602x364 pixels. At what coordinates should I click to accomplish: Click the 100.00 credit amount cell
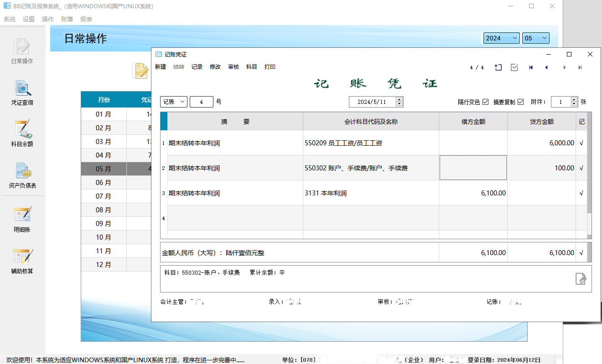click(x=542, y=168)
